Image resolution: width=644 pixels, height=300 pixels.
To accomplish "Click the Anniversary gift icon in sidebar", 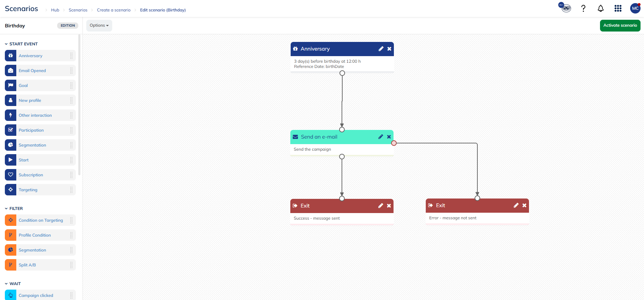I will tap(11, 56).
